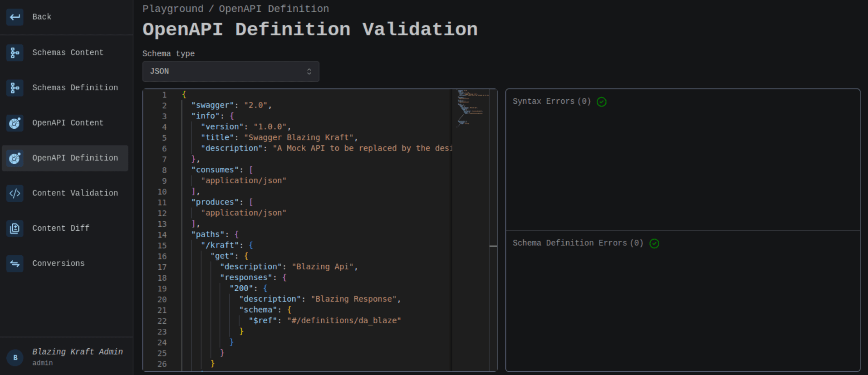Click Schema Definition Errors check icon
Screen dimensions: 868x375
tap(654, 244)
